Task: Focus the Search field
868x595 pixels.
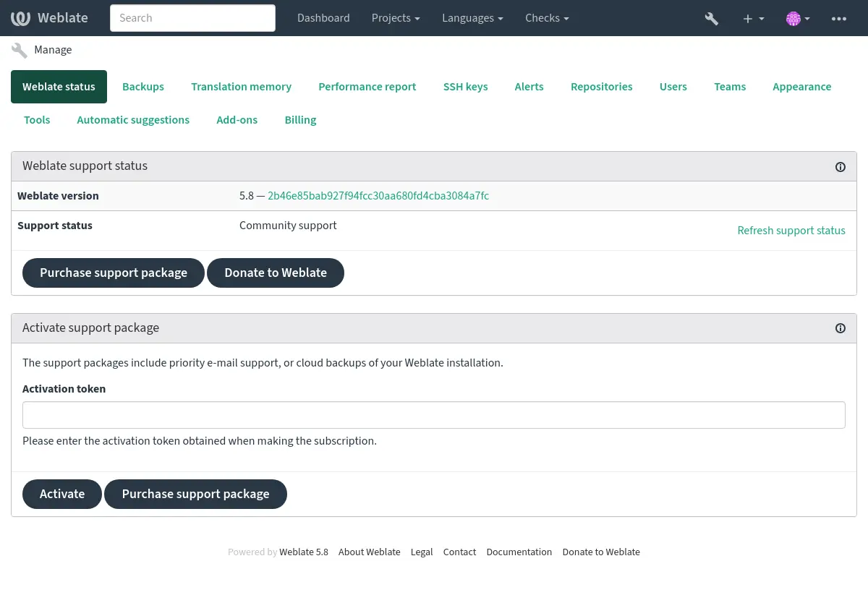Action: (192, 18)
